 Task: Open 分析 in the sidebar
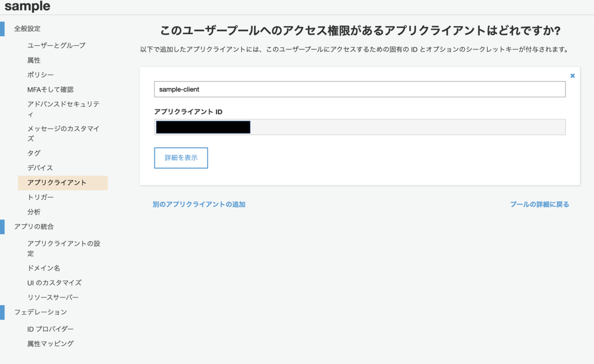pos(34,212)
